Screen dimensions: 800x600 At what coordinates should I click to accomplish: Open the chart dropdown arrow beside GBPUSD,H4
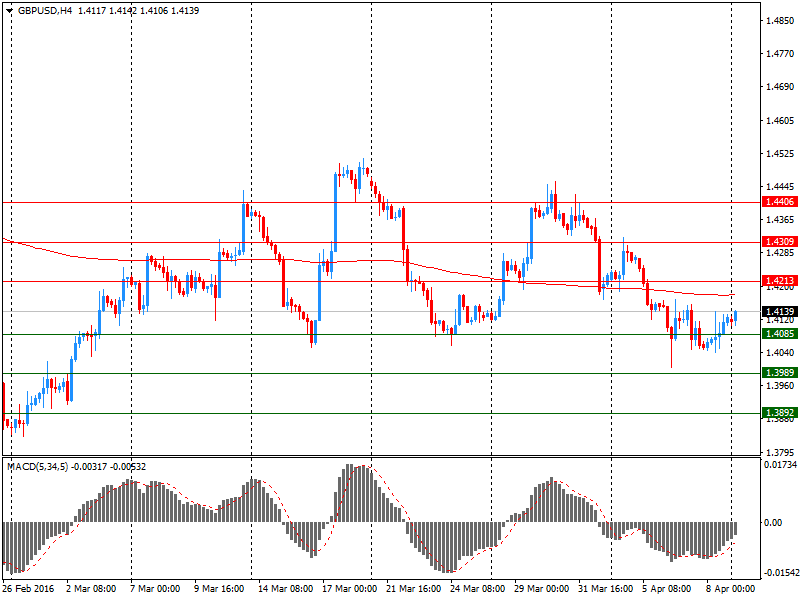coord(10,11)
